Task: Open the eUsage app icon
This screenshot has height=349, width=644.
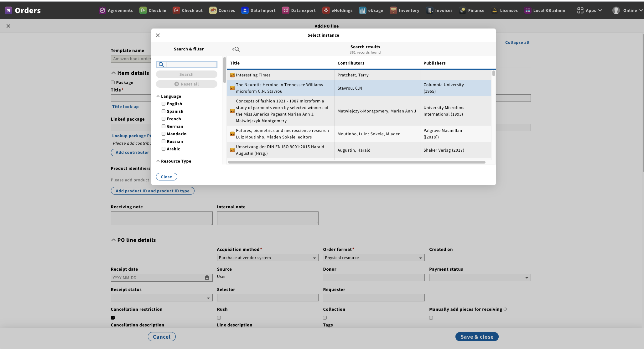Action: (x=362, y=10)
